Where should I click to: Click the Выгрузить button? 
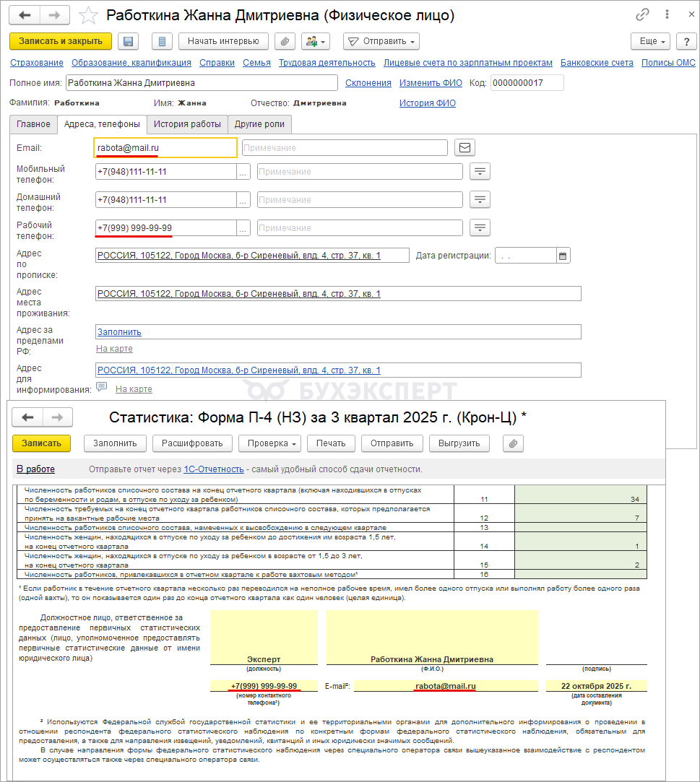coord(459,443)
